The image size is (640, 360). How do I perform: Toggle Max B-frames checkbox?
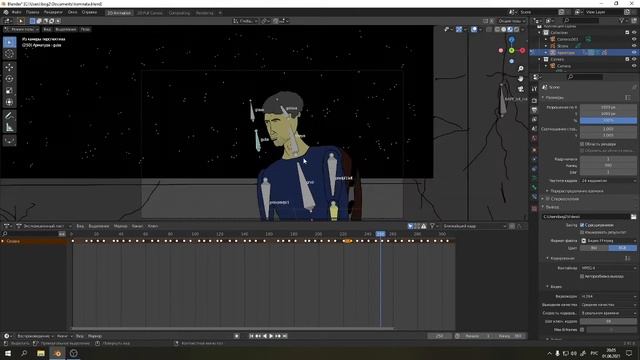coord(582,329)
